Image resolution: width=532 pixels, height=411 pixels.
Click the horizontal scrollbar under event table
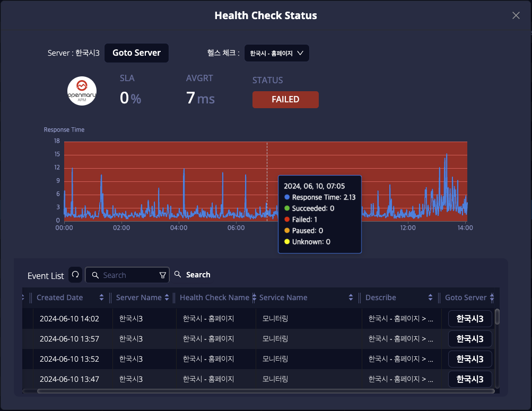click(265, 391)
